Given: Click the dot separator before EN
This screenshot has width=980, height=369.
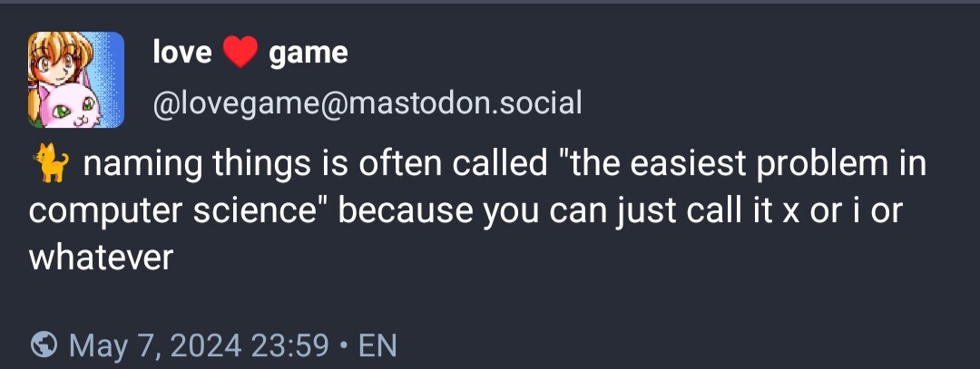Looking at the screenshot, I should pos(345,345).
